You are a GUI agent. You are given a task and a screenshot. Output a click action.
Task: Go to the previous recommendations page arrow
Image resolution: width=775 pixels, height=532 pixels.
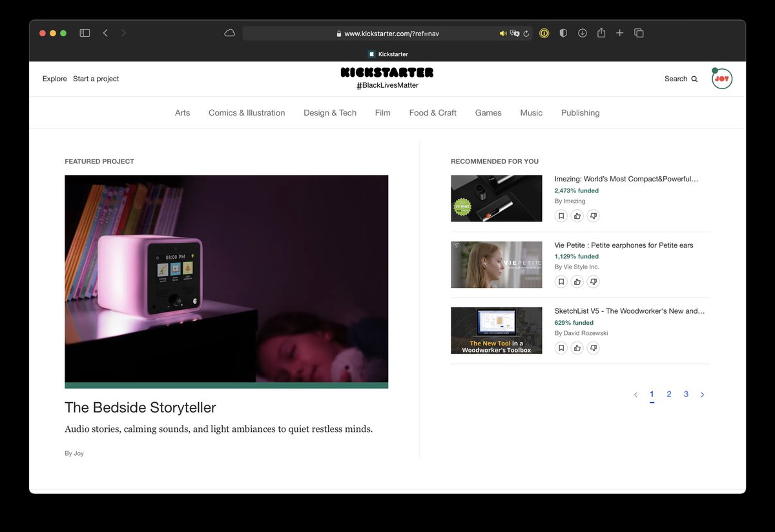635,394
